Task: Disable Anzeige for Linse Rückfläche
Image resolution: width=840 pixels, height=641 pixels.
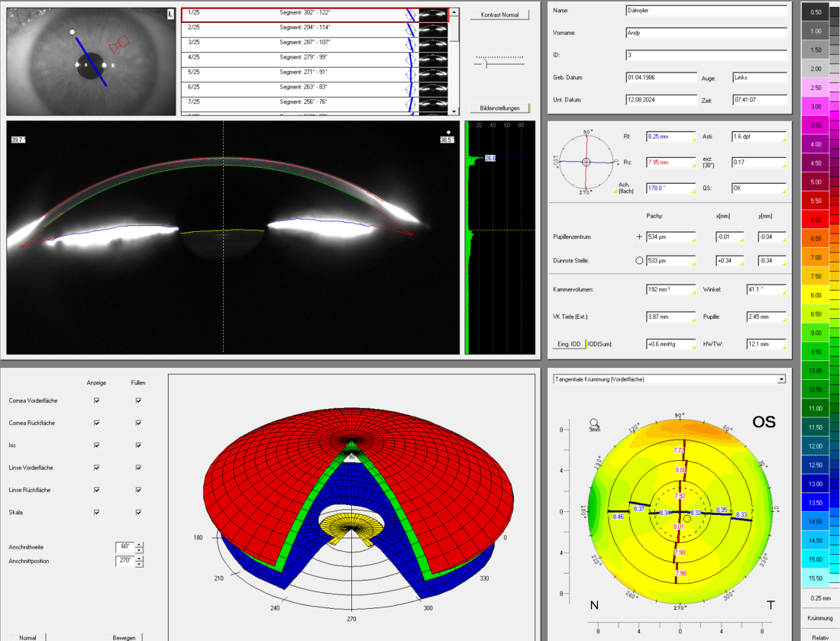Action: tap(96, 490)
